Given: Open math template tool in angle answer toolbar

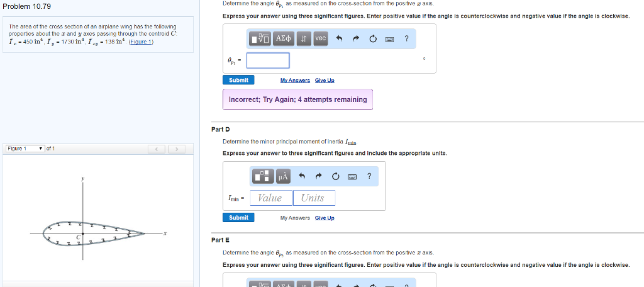Looking at the screenshot, I should pyautogui.click(x=261, y=38).
